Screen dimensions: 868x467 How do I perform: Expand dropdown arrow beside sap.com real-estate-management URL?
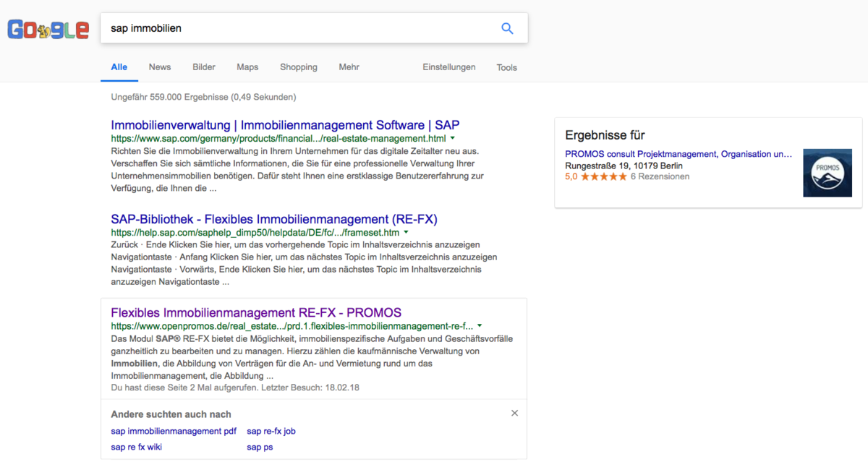[x=452, y=137]
